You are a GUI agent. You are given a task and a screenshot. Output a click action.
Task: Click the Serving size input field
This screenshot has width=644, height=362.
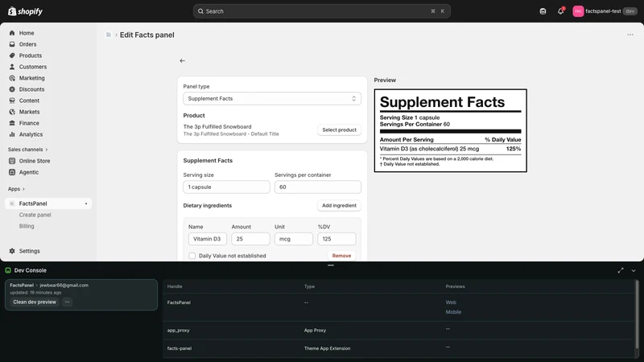click(226, 187)
